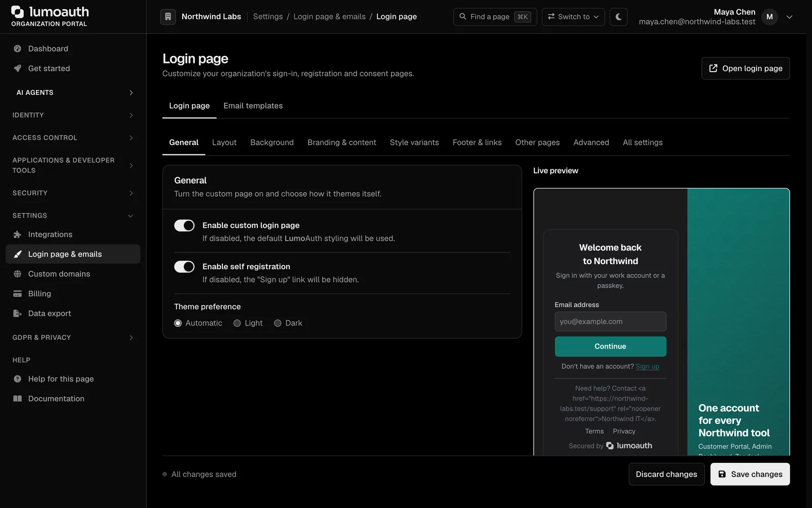This screenshot has width=812, height=508.
Task: Open Branding & content tab
Action: [x=342, y=142]
